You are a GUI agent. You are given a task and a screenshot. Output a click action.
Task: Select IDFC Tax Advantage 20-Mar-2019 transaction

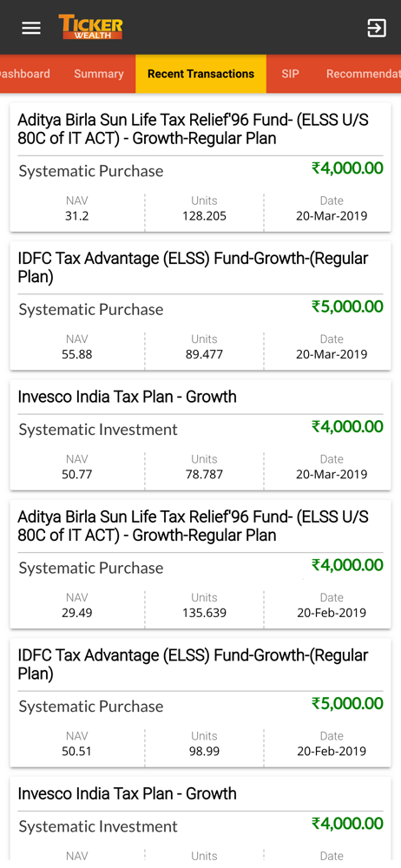click(200, 306)
